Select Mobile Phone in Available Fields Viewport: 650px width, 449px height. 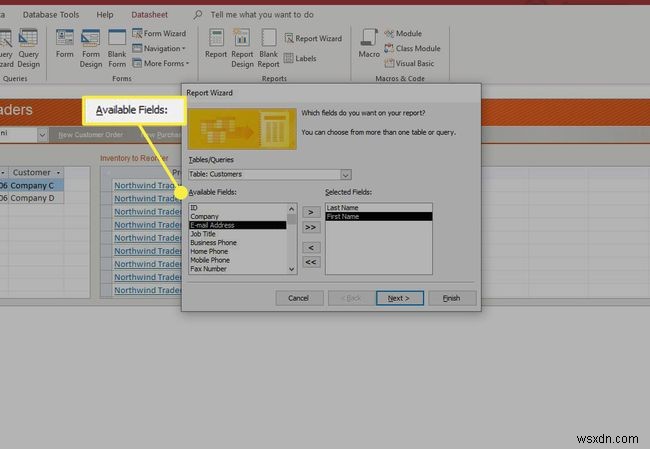pos(238,260)
